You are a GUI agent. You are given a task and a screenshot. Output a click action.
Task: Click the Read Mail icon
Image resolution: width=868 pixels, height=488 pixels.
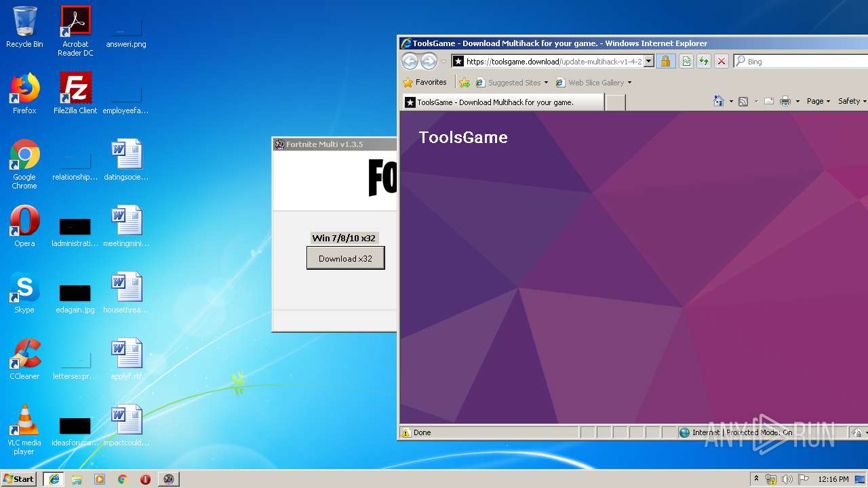point(769,102)
